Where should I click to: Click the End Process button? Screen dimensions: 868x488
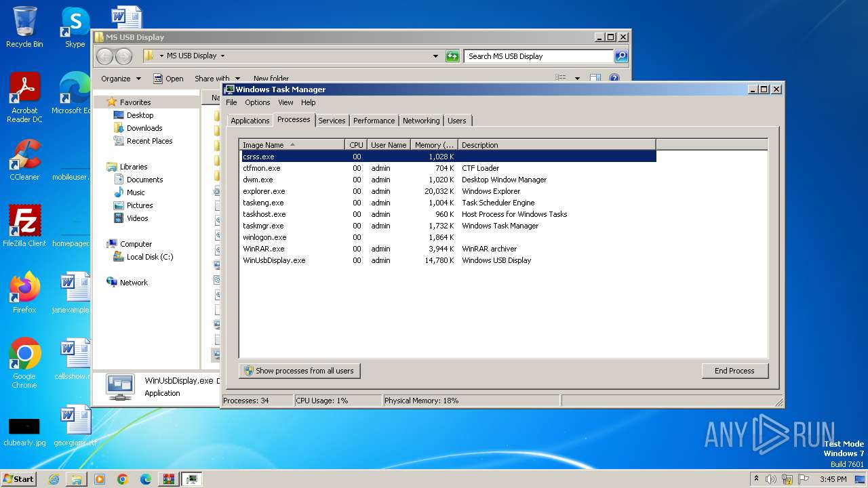[734, 371]
